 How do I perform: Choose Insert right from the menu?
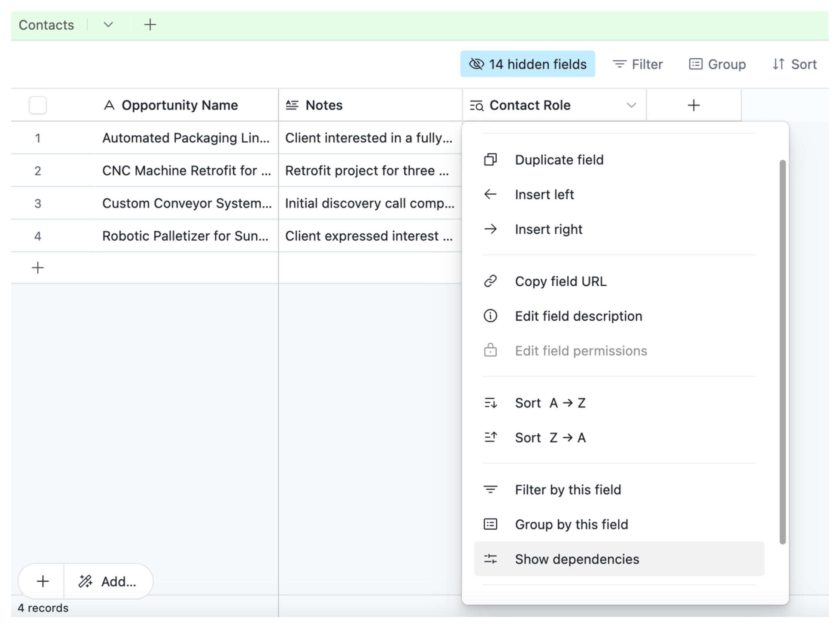click(548, 229)
